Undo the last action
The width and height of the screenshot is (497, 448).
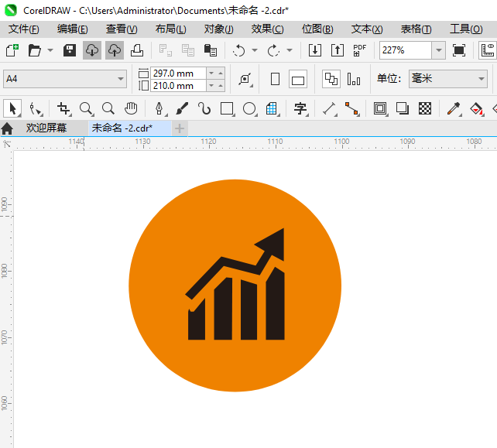coord(239,50)
